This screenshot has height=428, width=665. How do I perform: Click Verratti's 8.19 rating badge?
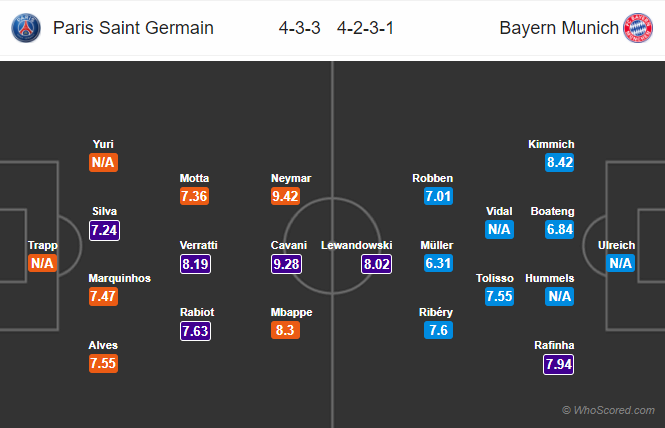tap(196, 264)
